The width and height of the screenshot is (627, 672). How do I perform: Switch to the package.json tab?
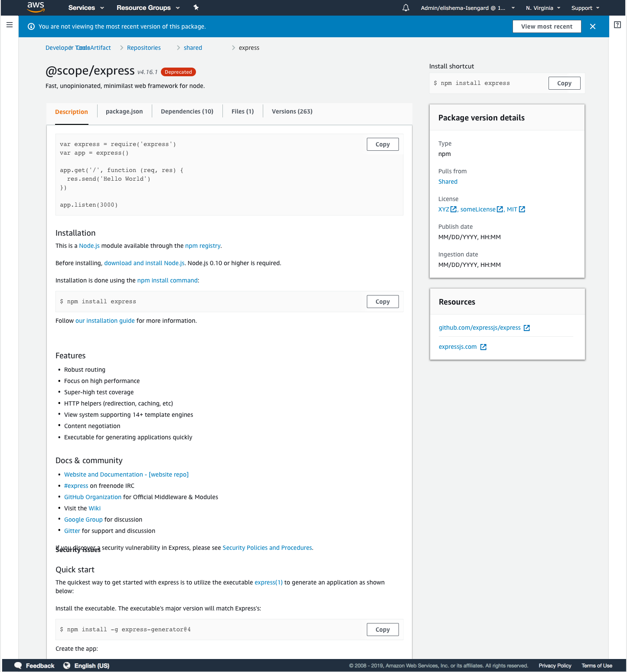click(124, 111)
